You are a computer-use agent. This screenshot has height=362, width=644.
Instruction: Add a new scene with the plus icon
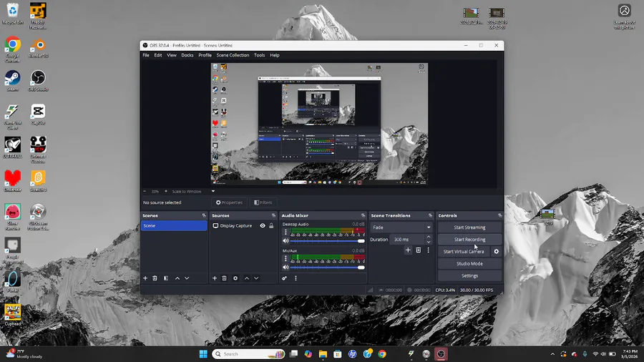[x=145, y=278]
